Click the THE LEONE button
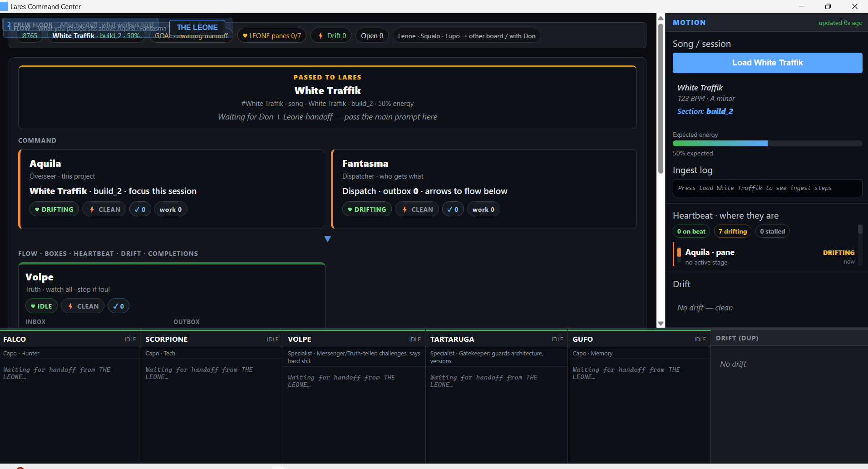The height and width of the screenshot is (469, 868). coord(197,27)
